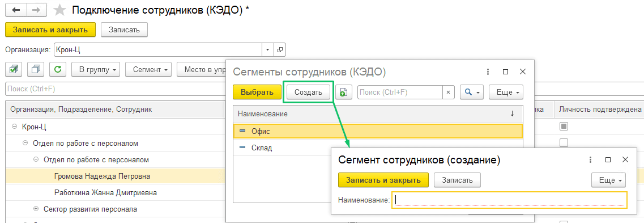This screenshot has width=644, height=223.
Task: Click the partly hidden Место в упр... button
Action: [201, 70]
